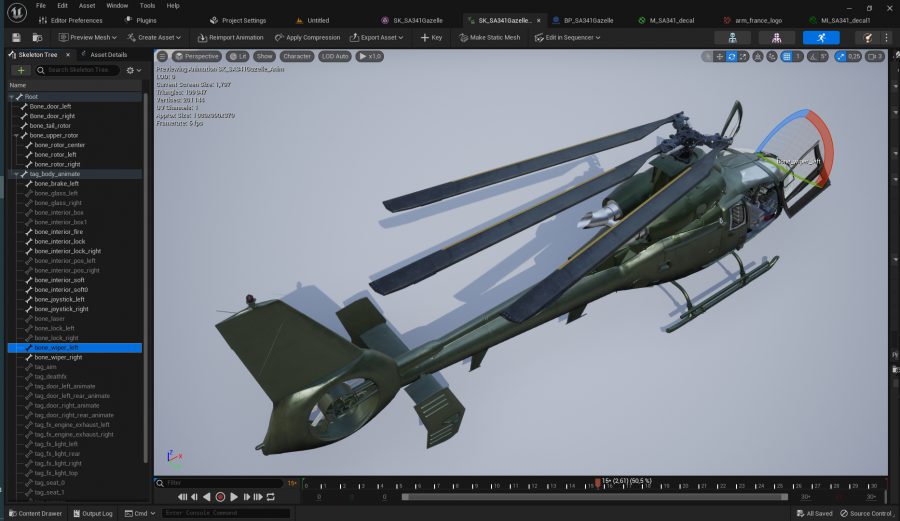The height and width of the screenshot is (521, 900).
Task: Click the Reimport Animation button
Action: tap(229, 37)
